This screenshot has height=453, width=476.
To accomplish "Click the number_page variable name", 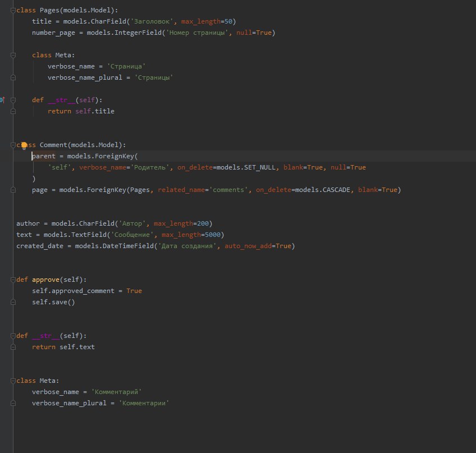I will 53,33.
